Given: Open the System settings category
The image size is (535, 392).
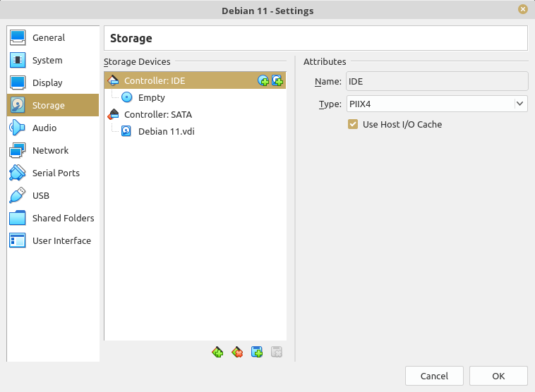Looking at the screenshot, I should [53, 61].
